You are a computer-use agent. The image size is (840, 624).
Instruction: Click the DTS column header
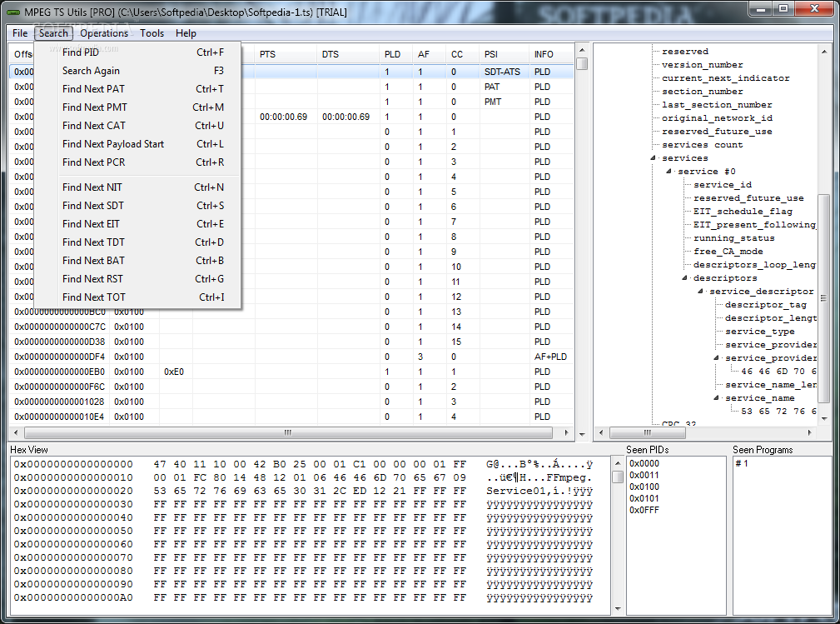348,54
